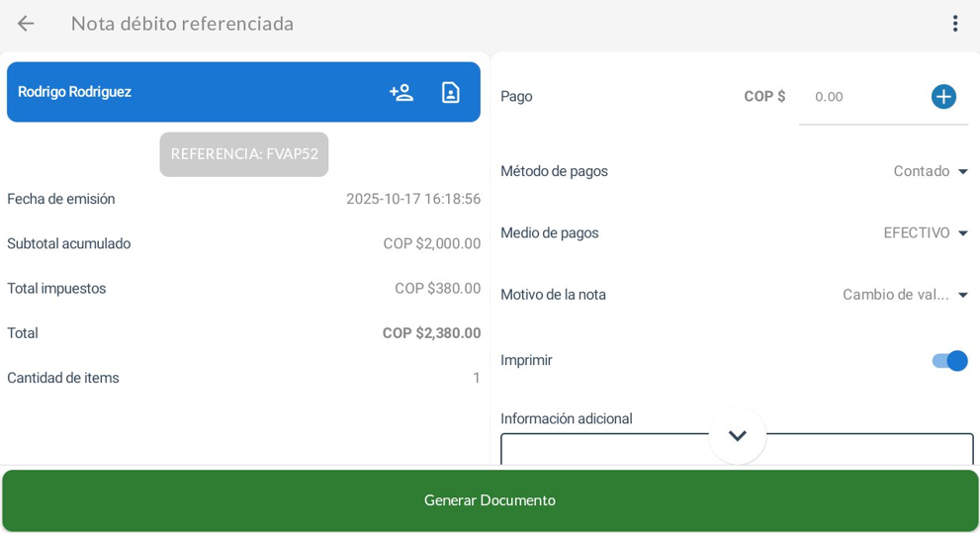Expand the Medio de pagos EFECTIVO dropdown
Image resolution: width=980 pixels, height=533 pixels.
coord(926,233)
